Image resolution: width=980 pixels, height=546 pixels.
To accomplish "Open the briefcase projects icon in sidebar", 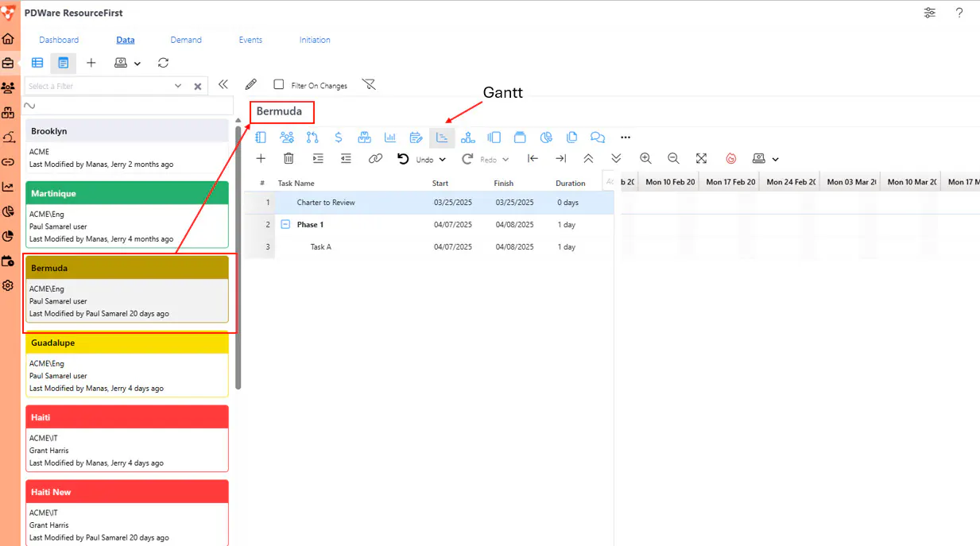I will pyautogui.click(x=8, y=63).
